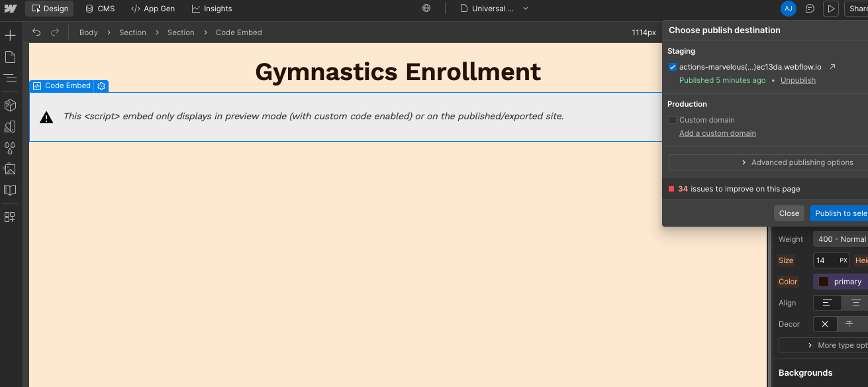Click the Close button in publish panel
The width and height of the screenshot is (868, 387).
click(x=789, y=213)
